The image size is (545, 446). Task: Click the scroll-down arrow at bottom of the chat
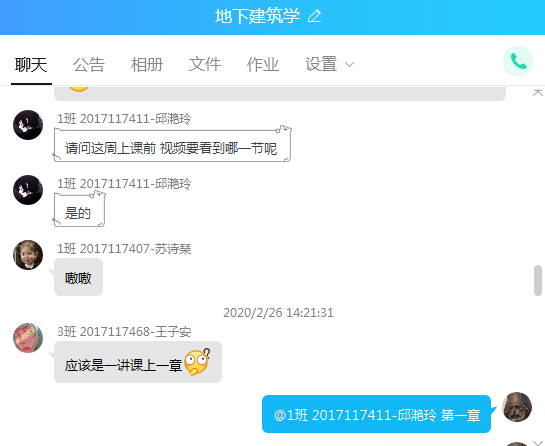tap(538, 442)
